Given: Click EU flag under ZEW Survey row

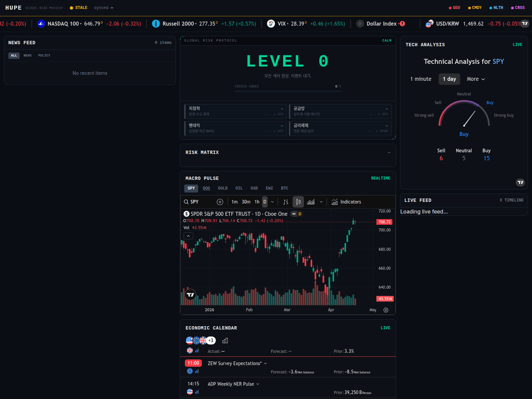Looking at the screenshot, I should point(190,371).
